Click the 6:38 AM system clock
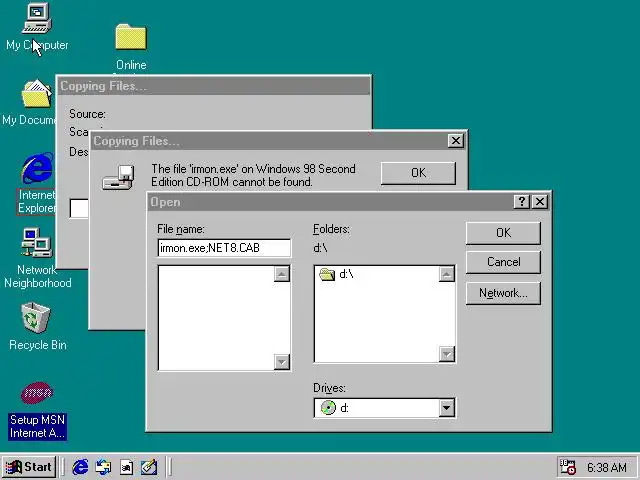Screen dimensions: 640x480 [607, 467]
